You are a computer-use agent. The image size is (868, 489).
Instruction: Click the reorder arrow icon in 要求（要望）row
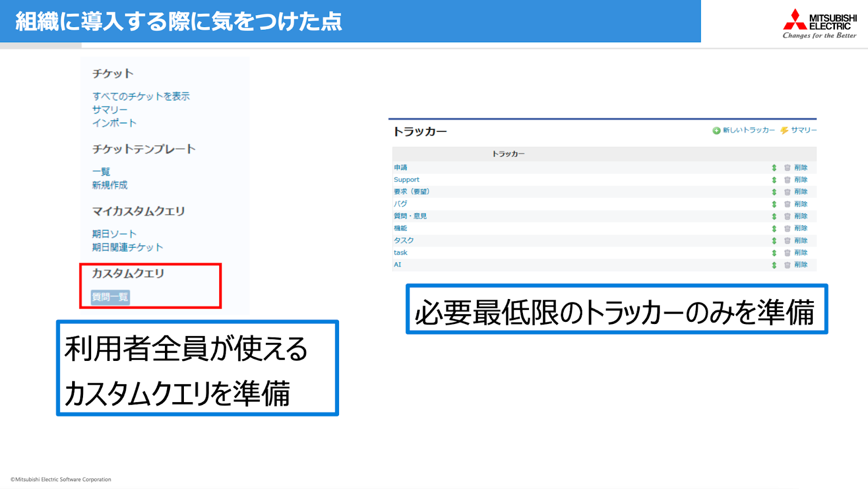774,192
